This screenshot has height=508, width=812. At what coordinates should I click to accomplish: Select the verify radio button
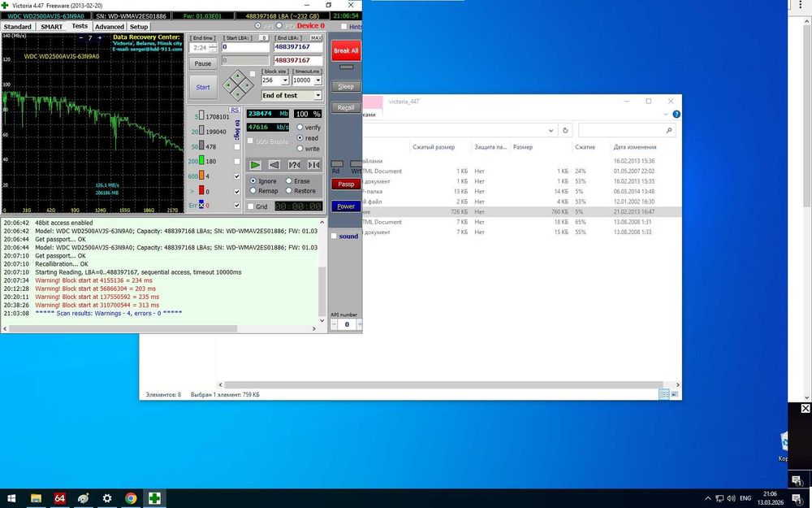click(x=300, y=127)
